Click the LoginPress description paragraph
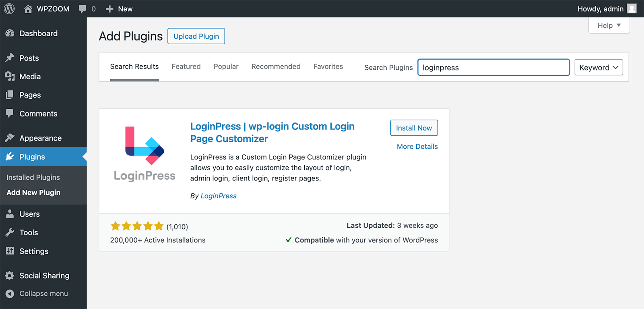This screenshot has width=644, height=309. 279,168
